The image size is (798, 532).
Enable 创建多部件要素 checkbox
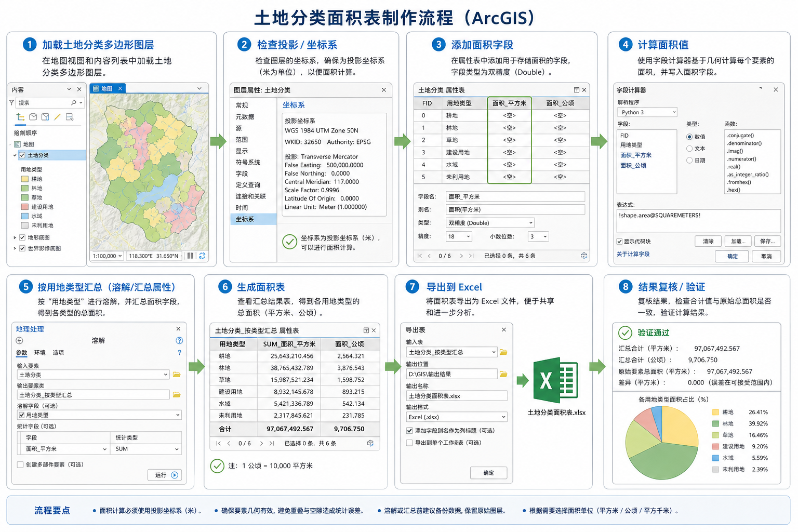click(x=20, y=465)
